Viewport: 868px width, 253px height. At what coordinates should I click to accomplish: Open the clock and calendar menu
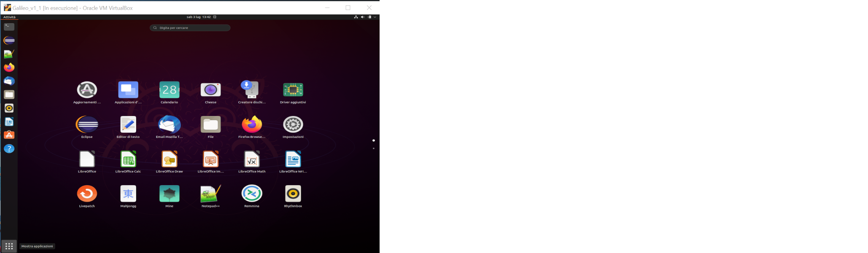pos(199,17)
